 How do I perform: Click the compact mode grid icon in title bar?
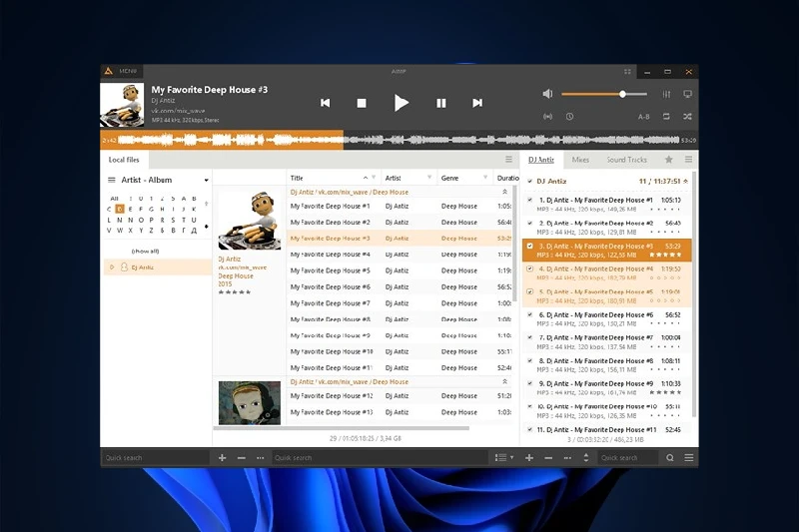[x=627, y=72]
